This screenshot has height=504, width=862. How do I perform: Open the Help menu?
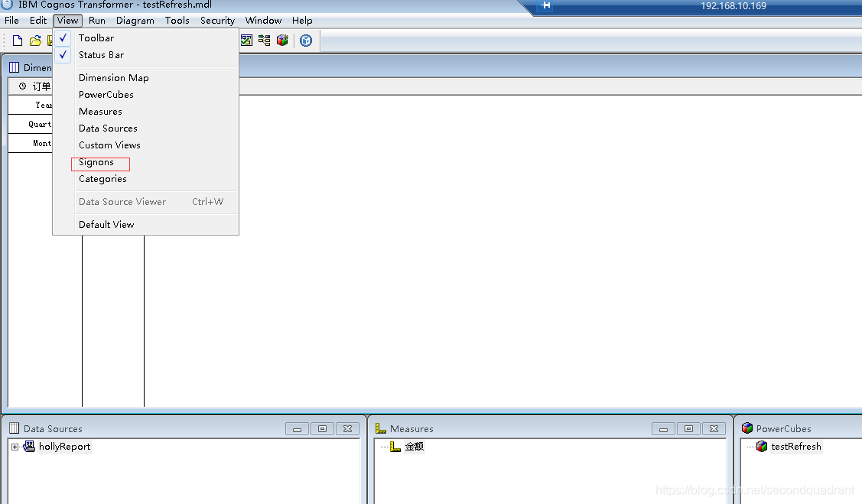pos(302,21)
